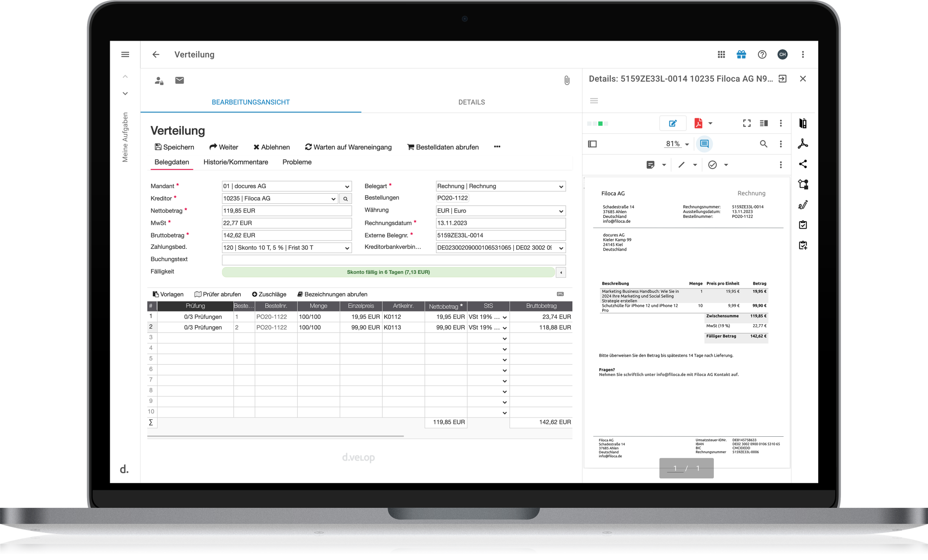928x560 pixels.
Task: Click the PDF export icon
Action: pyautogui.click(x=698, y=124)
